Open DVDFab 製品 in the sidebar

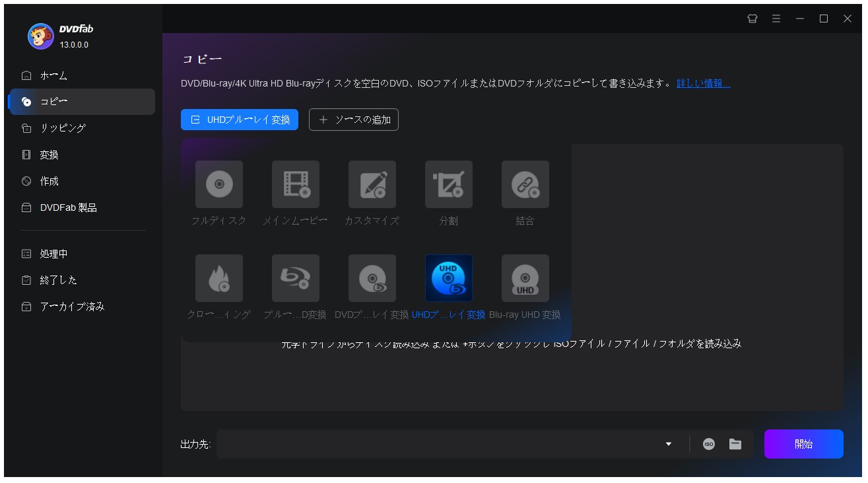(82, 207)
